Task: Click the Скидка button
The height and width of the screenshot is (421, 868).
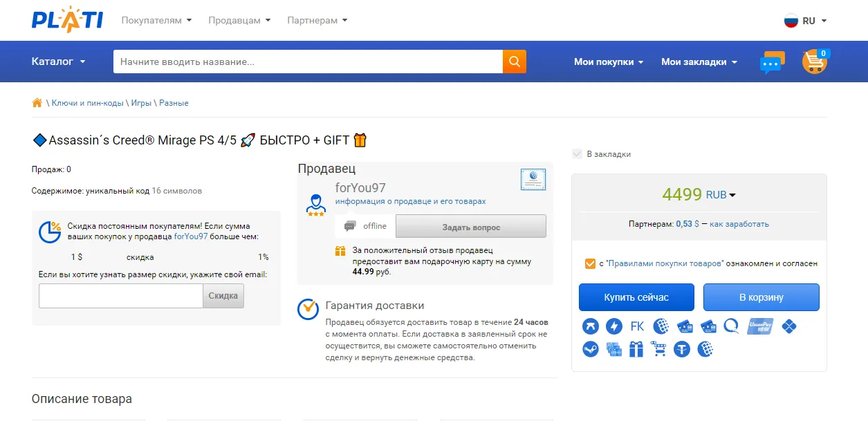Action: 223,296
